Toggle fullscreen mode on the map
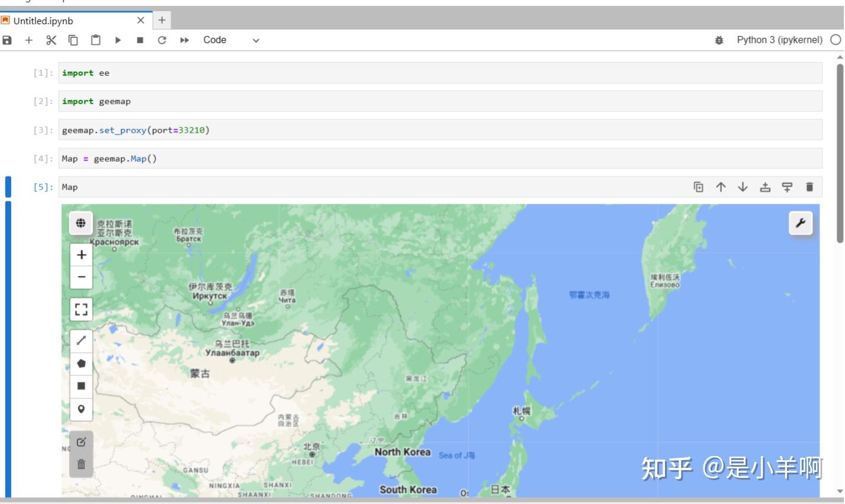This screenshot has width=845, height=504. coord(81,309)
